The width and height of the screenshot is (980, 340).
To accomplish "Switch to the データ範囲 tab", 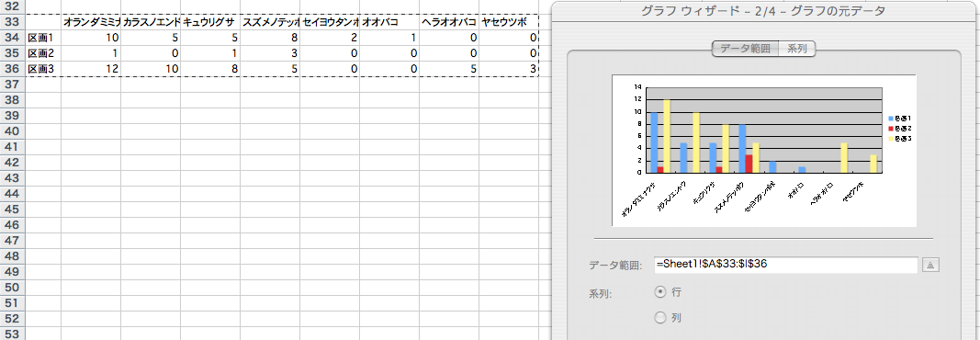I will (x=746, y=48).
